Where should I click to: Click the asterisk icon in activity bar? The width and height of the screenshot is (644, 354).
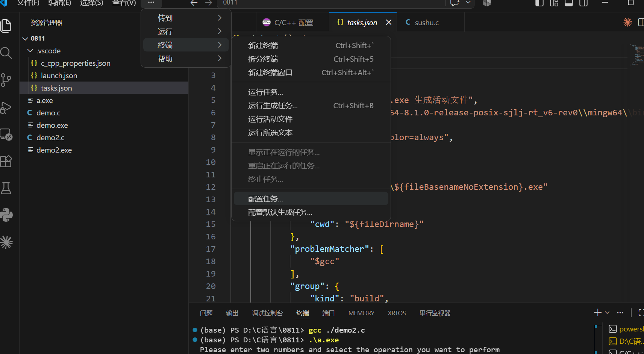(6, 242)
